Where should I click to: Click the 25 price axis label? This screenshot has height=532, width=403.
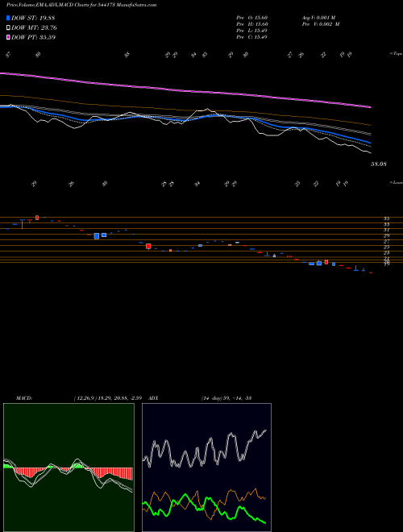pos(386,247)
